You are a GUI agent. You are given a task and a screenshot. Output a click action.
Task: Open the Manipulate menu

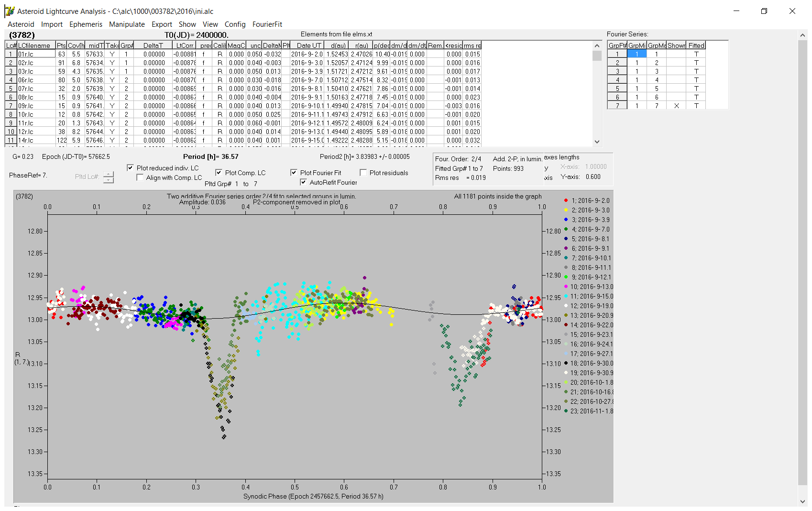pos(127,24)
